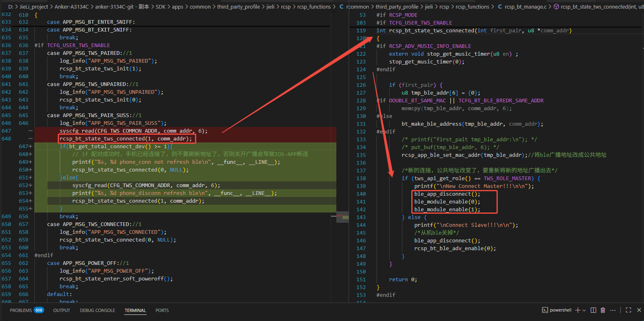This screenshot has width=644, height=321.
Task: Click the 'case APP_MSG_TWS_CONNECTED' line
Action: [x=94, y=224]
